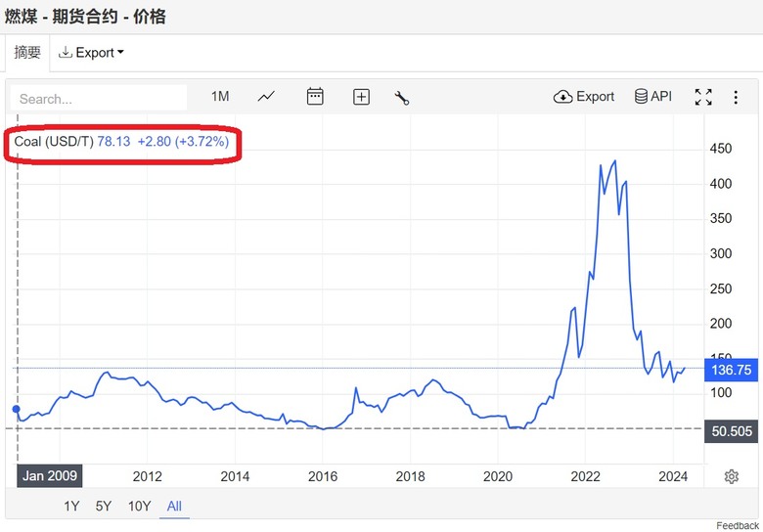Expand chart to fullscreen mode
Image resolution: width=763 pixels, height=532 pixels.
(x=703, y=97)
